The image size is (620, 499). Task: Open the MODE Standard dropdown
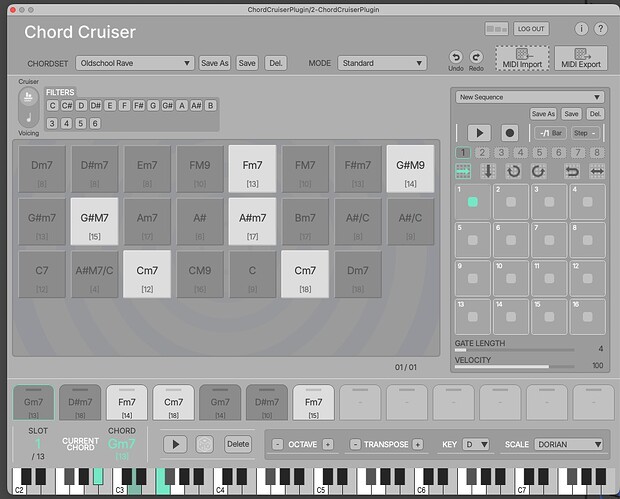[382, 63]
